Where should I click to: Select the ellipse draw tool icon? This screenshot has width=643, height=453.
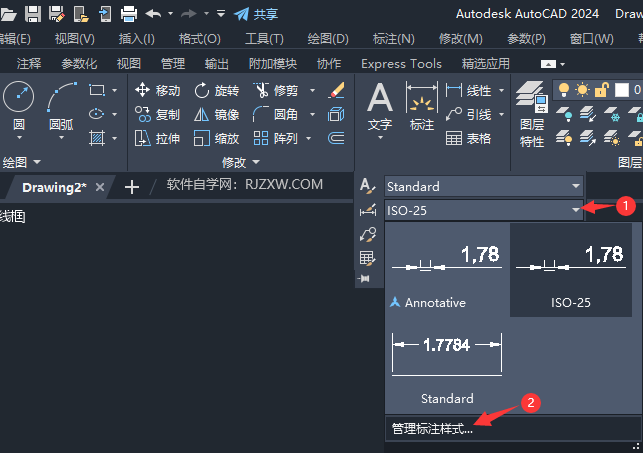pos(96,114)
